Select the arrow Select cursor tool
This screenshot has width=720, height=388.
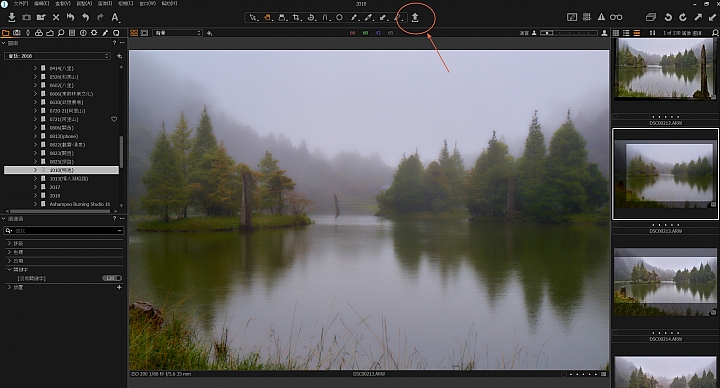253,17
